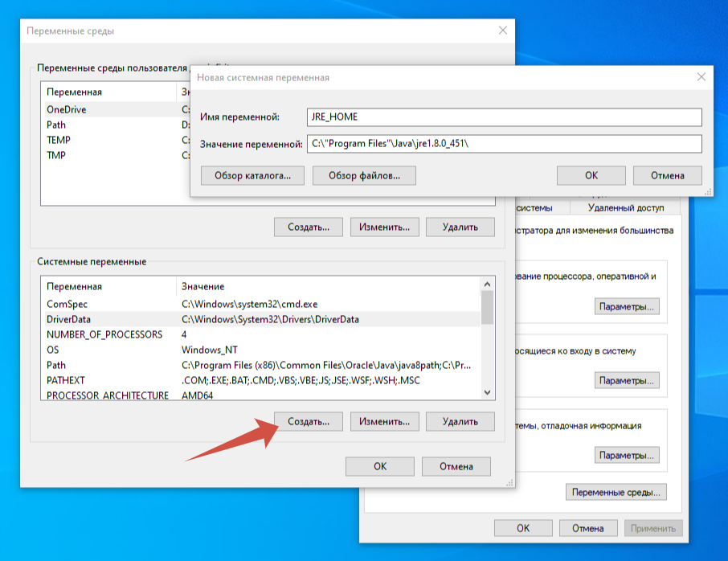Click Отмена in the Environment Variables window
728x561 pixels.
[456, 467]
